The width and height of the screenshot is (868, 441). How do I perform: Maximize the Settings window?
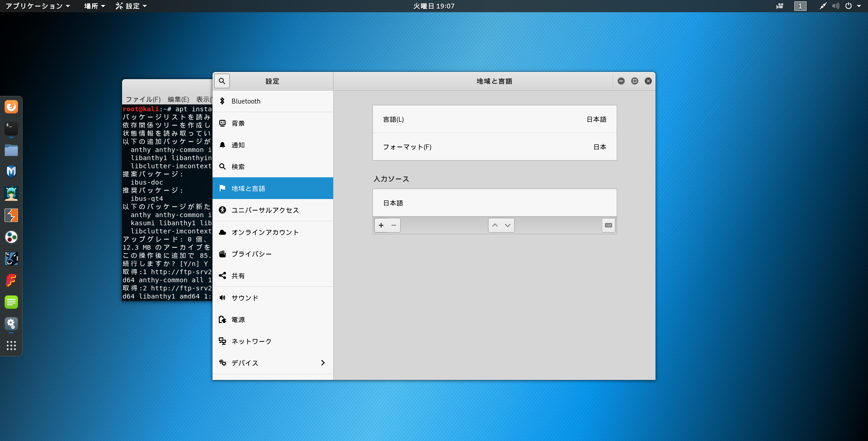tap(635, 81)
